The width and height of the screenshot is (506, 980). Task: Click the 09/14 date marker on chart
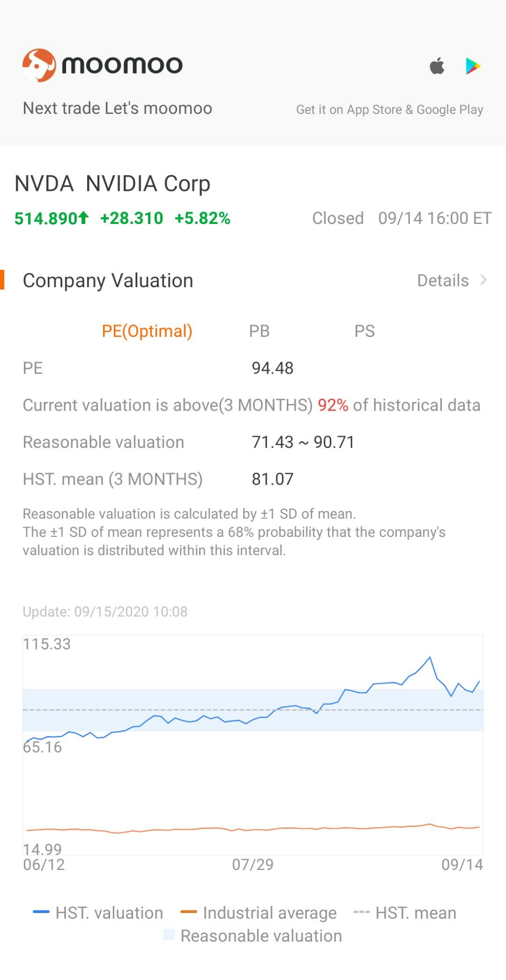pos(462,865)
